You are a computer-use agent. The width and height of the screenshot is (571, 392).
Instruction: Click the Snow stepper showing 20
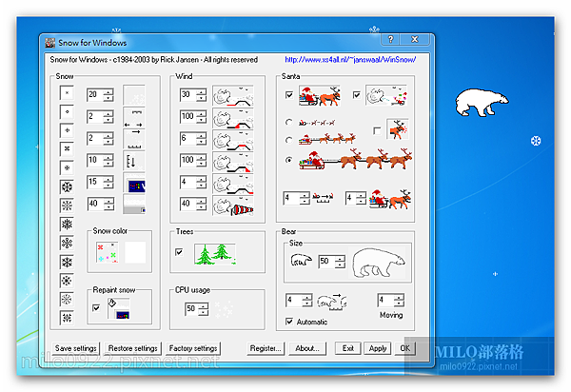coord(100,94)
